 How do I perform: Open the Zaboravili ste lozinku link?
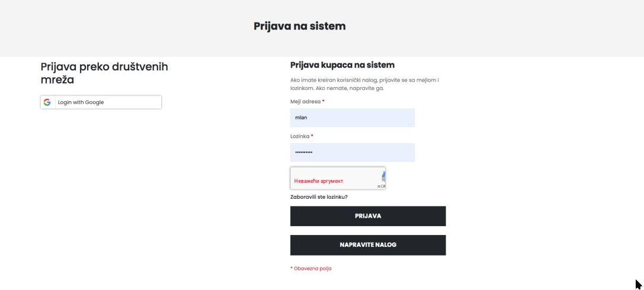[x=319, y=196]
